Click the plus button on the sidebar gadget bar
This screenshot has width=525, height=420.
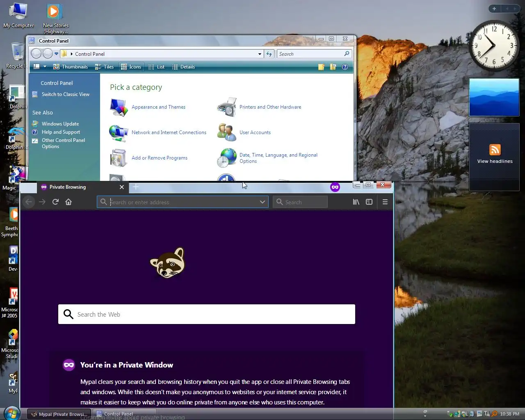[x=494, y=9]
